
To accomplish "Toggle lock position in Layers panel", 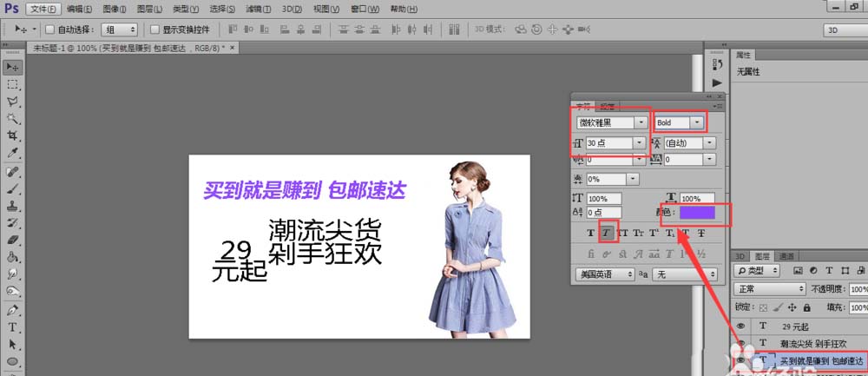I will pos(792,307).
